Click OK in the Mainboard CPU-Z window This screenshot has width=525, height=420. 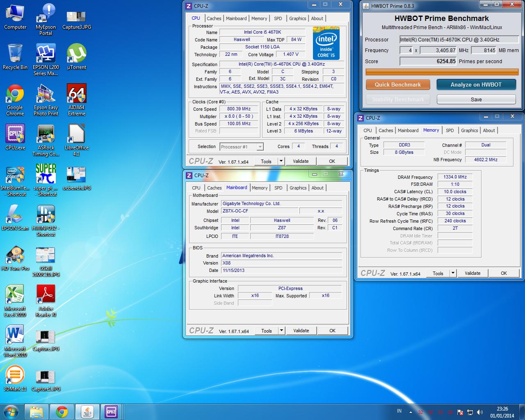tap(332, 331)
